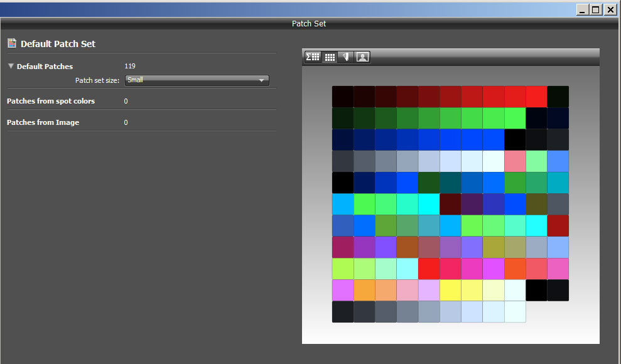
Task: Close the Patch Set window
Action: 610,10
